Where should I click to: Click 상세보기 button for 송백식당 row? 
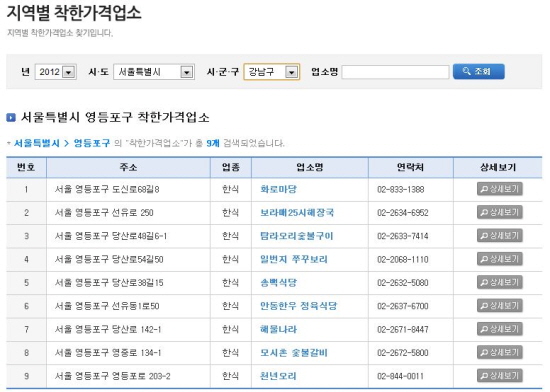coord(500,282)
